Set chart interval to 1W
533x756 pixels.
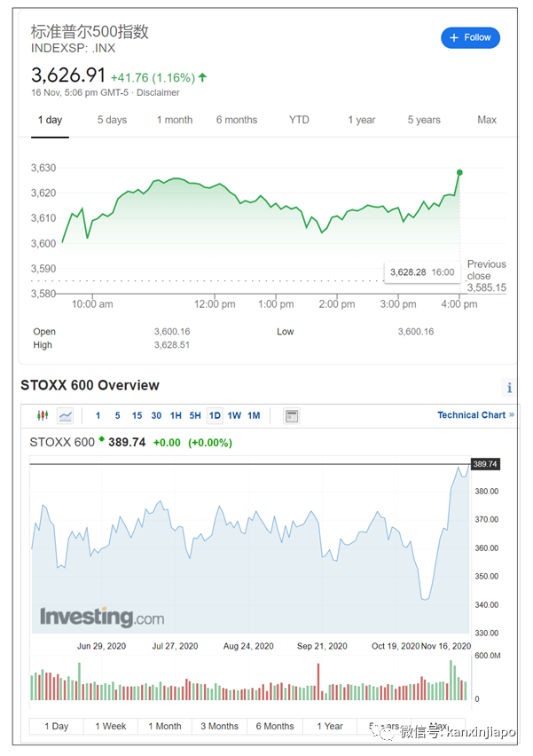pos(234,415)
